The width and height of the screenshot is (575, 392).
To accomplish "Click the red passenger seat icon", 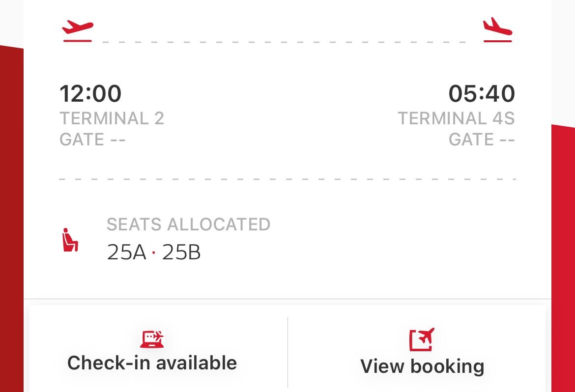I will 70,240.
